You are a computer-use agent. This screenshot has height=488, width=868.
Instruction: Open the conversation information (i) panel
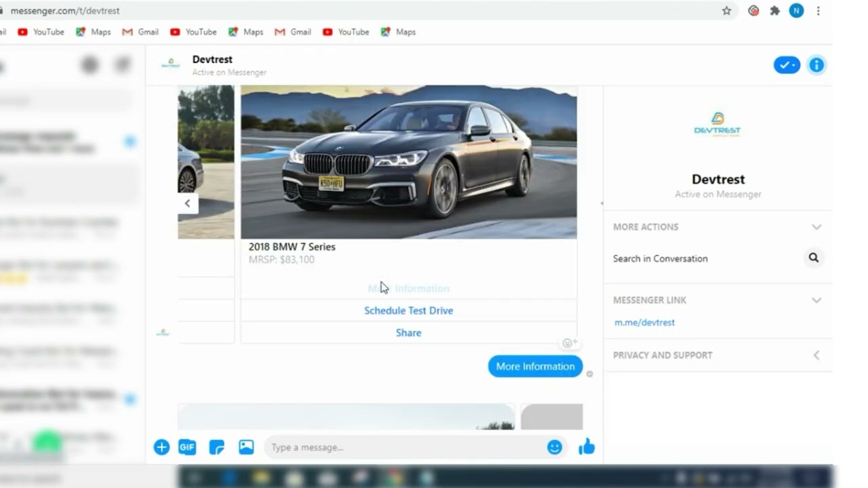click(816, 65)
